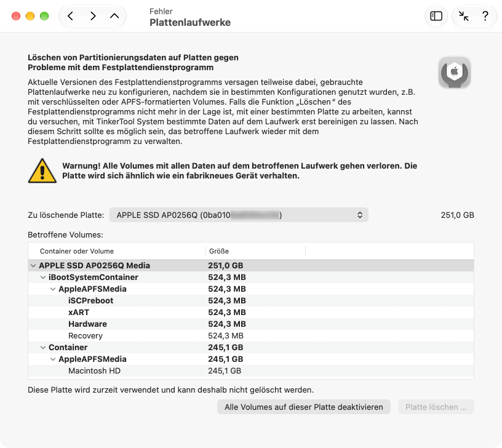The image size is (502, 448).
Task: Click the 'Plattenlaufwerke' window title
Action: [190, 22]
